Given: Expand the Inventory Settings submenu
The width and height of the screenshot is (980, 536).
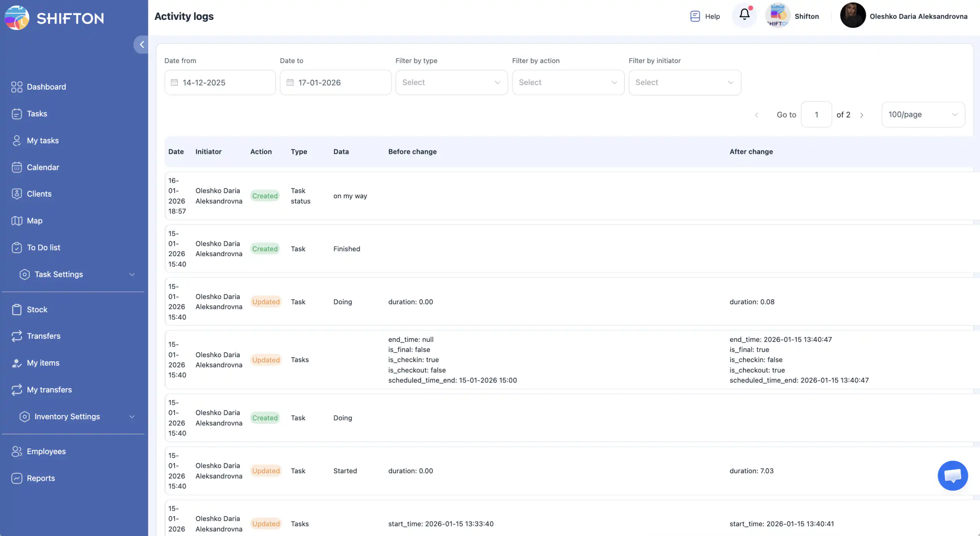Looking at the screenshot, I should [131, 417].
